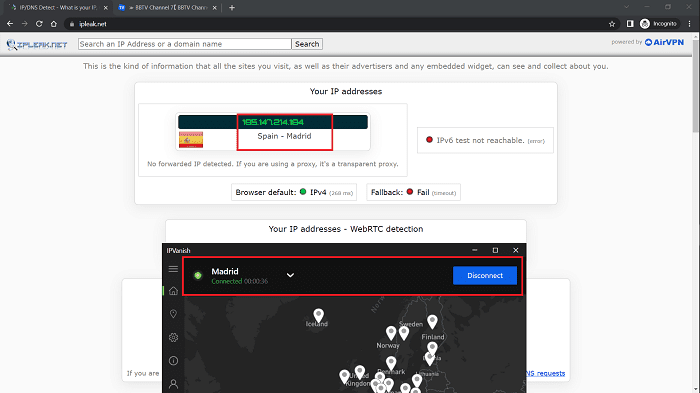Close the IP/DNS Detect tab

click(106, 8)
